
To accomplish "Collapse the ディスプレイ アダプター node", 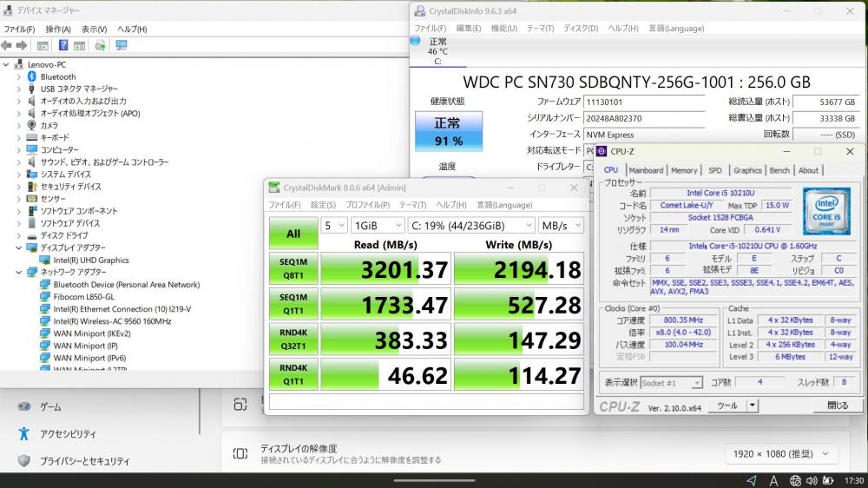I will coord(19,247).
